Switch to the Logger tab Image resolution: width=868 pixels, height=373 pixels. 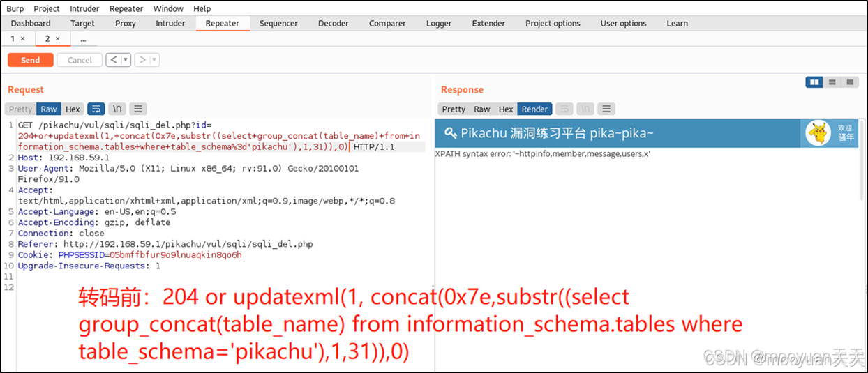pyautogui.click(x=439, y=23)
